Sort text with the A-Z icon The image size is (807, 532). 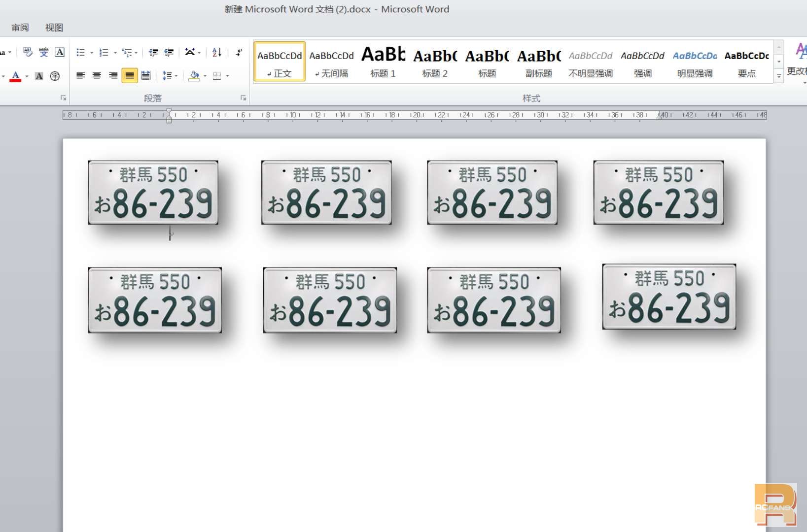(x=217, y=52)
